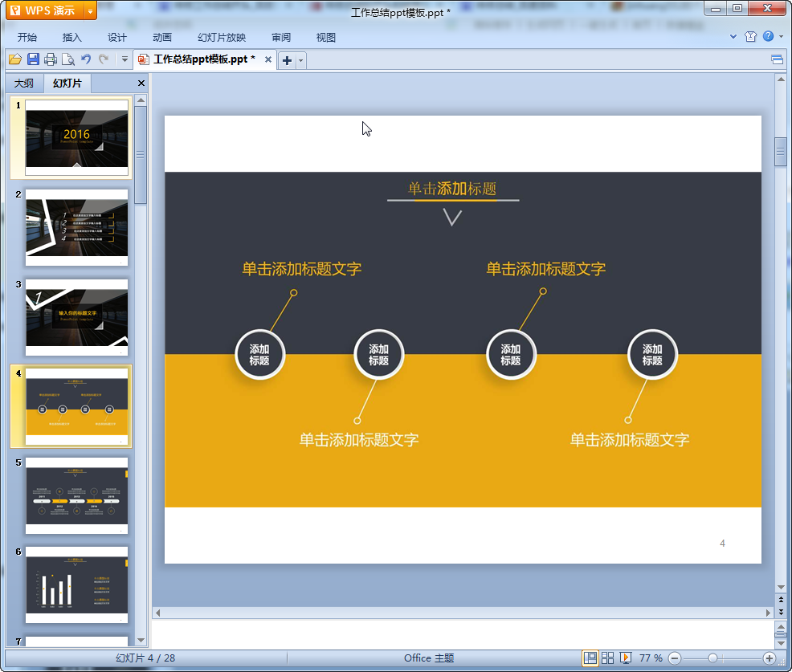Viewport: 792px width, 672px height.
Task: Switch to slide sorter view icon
Action: tap(607, 658)
